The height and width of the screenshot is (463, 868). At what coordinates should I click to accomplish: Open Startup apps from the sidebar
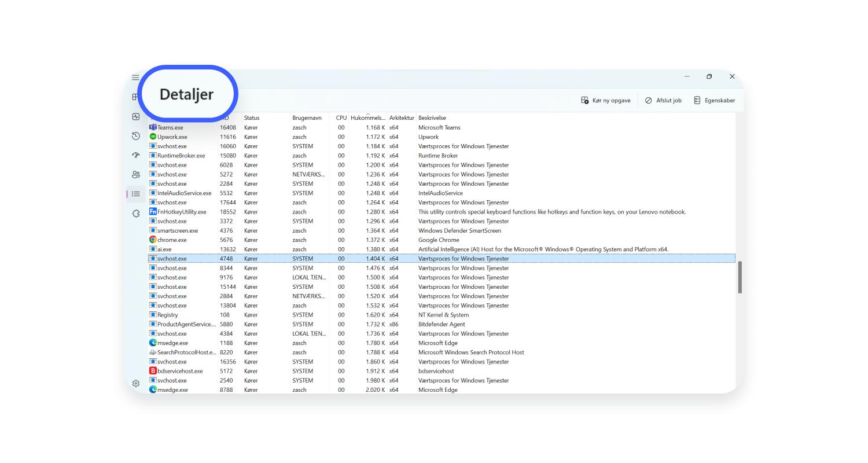[x=136, y=155]
